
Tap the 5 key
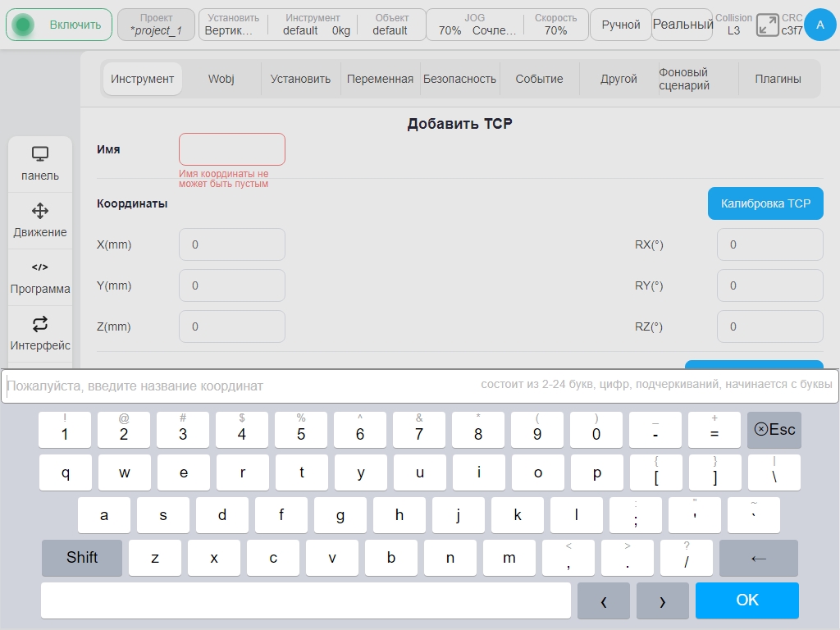click(x=301, y=430)
